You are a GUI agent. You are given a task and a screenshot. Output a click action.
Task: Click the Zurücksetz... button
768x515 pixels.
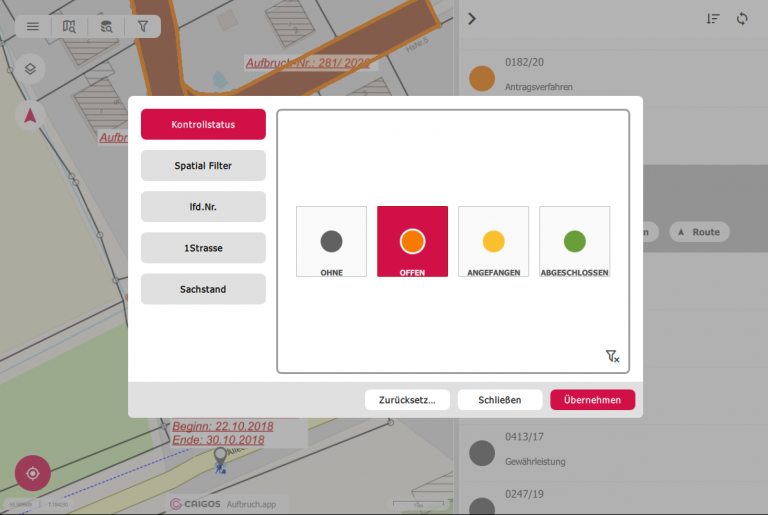click(x=407, y=400)
